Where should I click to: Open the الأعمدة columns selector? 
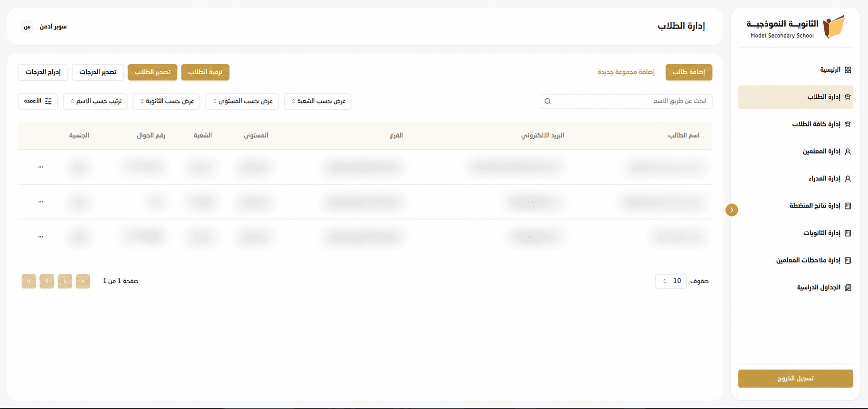click(38, 101)
